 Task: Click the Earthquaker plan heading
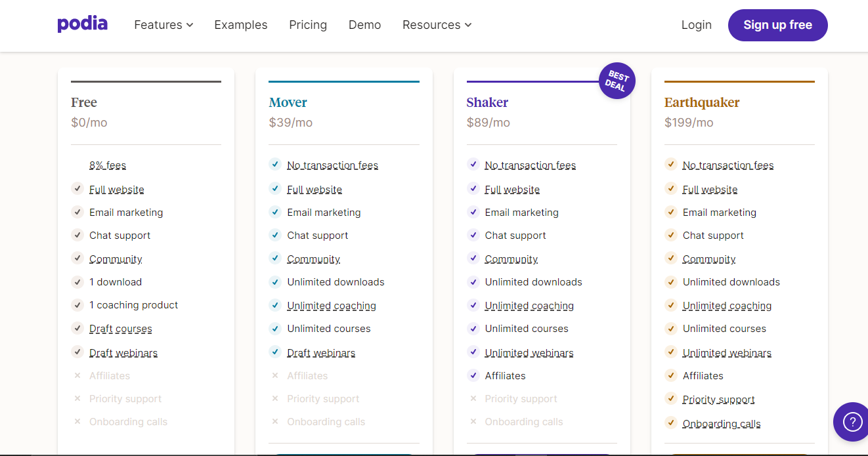(x=701, y=102)
